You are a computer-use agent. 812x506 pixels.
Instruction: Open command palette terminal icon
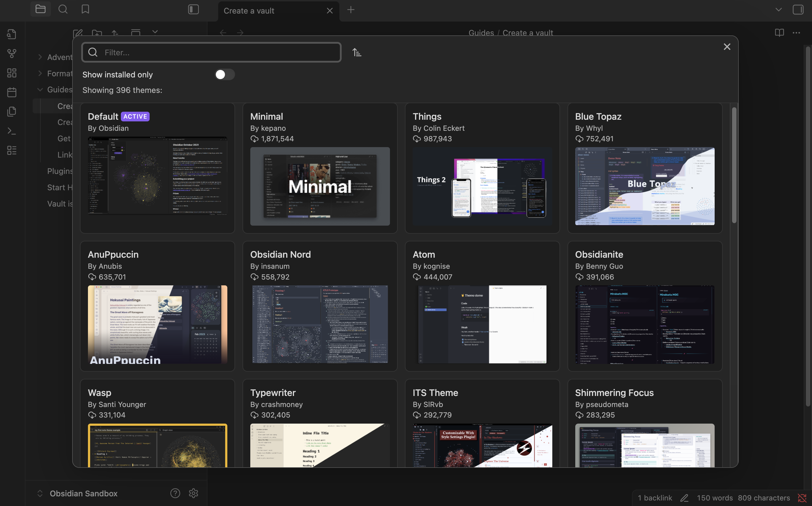tap(12, 131)
